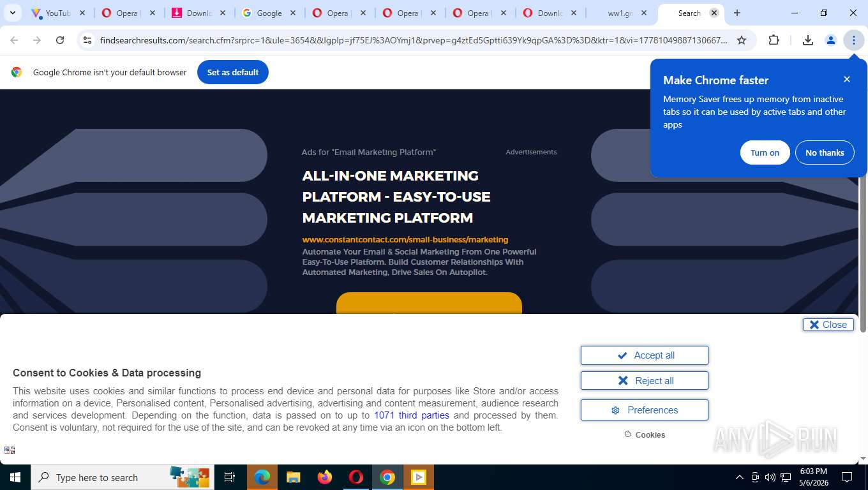
Task: Click the Chrome taskbar icon
Action: coord(387,477)
